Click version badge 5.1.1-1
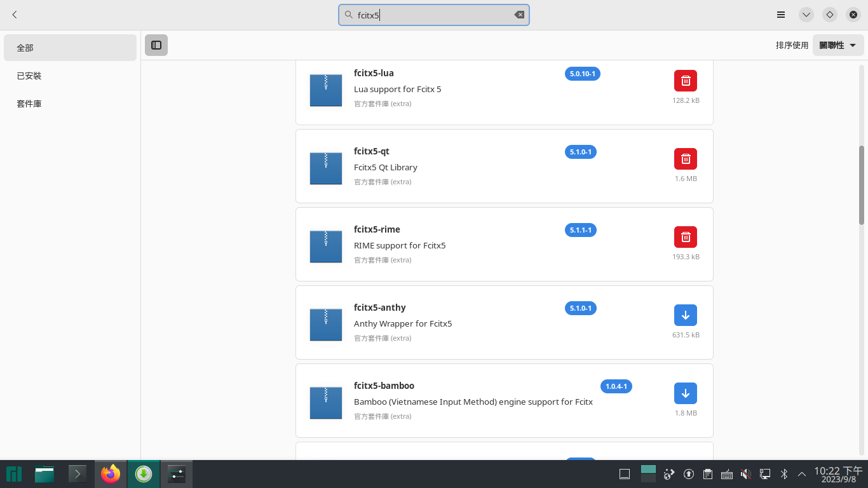 pos(581,230)
